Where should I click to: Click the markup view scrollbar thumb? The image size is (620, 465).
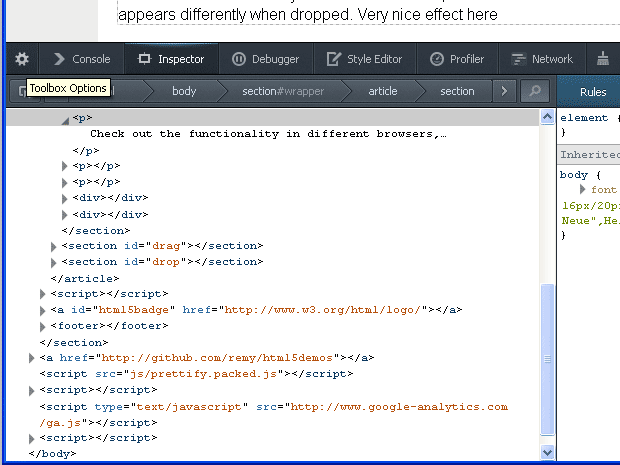548,359
